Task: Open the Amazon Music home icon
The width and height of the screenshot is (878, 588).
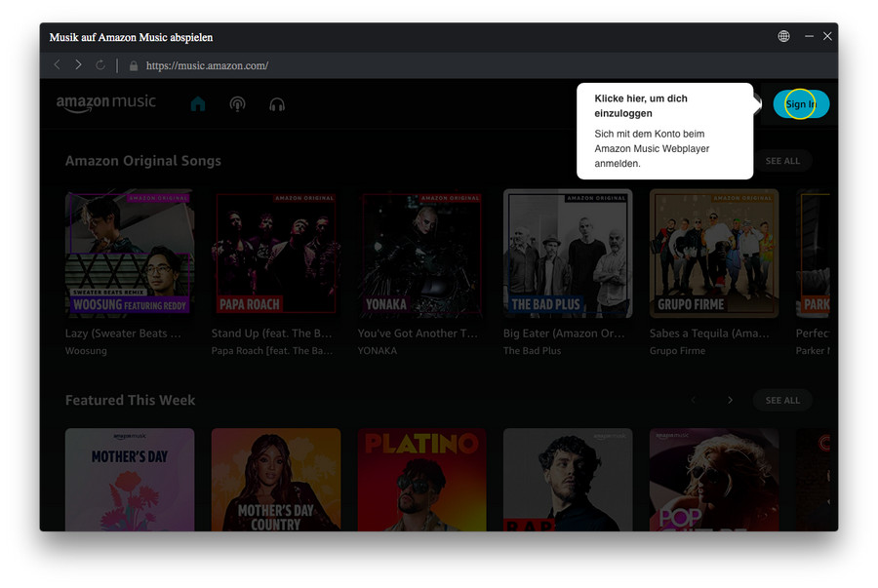Action: coord(198,104)
